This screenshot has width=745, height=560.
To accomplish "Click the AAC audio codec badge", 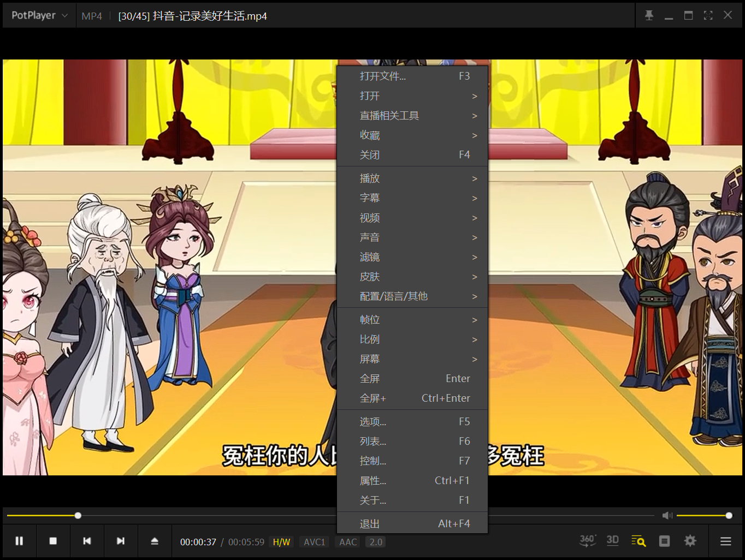I will (348, 542).
